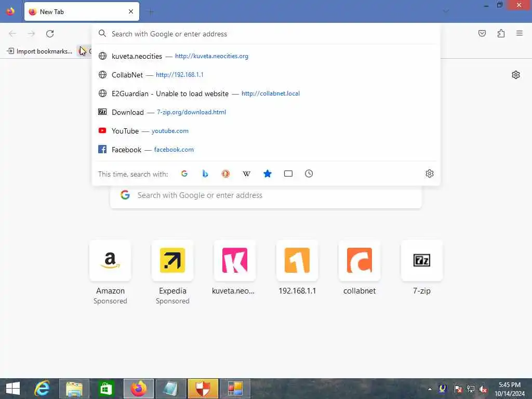Open File Explorer from taskbar
The width and height of the screenshot is (532, 399).
[x=74, y=389]
